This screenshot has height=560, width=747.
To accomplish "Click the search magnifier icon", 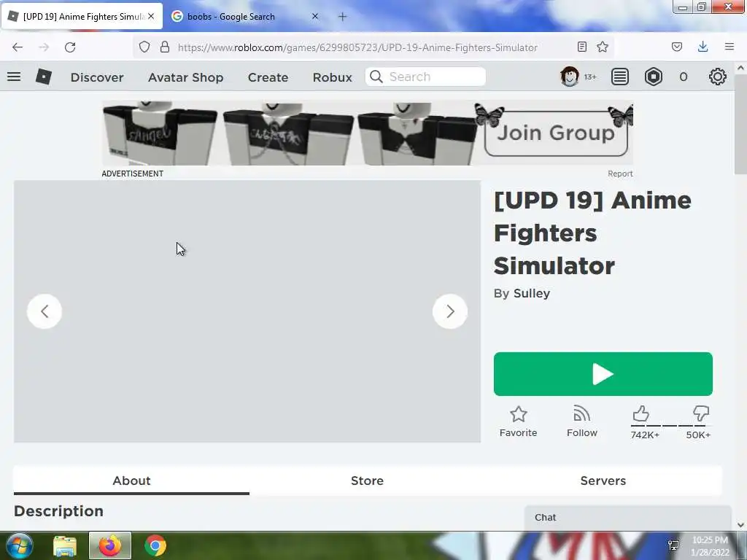I will [x=376, y=77].
